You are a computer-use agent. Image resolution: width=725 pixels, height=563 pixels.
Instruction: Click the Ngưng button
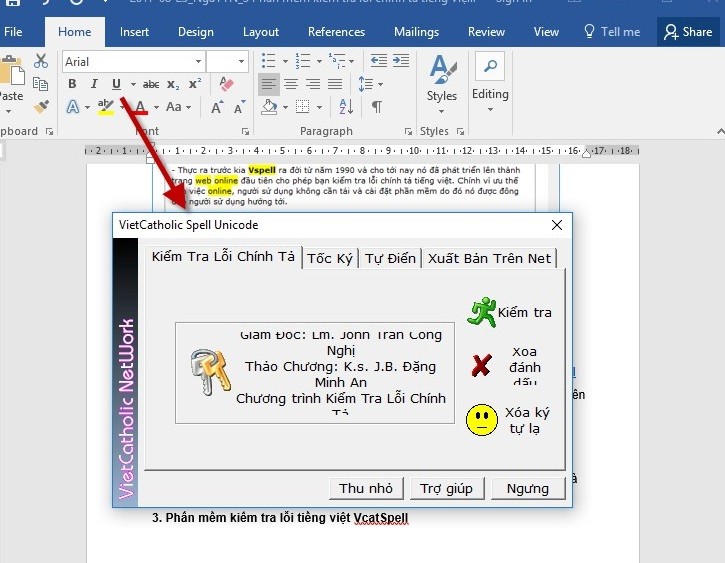pos(528,489)
